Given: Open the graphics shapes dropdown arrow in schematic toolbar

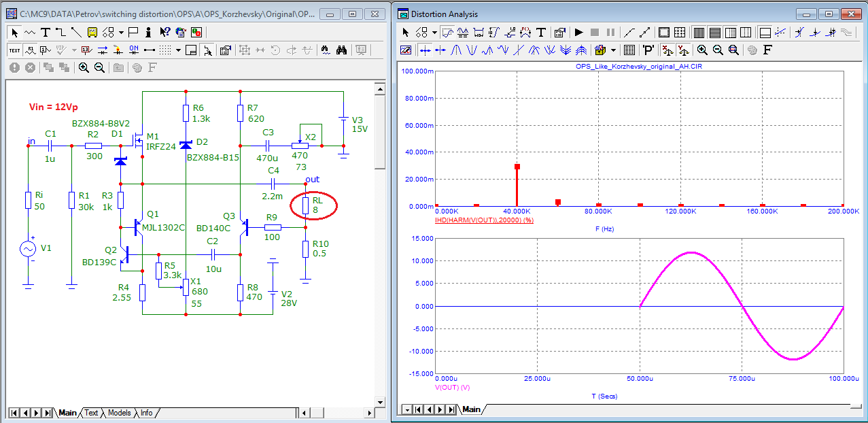Looking at the screenshot, I should pyautogui.click(x=121, y=32).
